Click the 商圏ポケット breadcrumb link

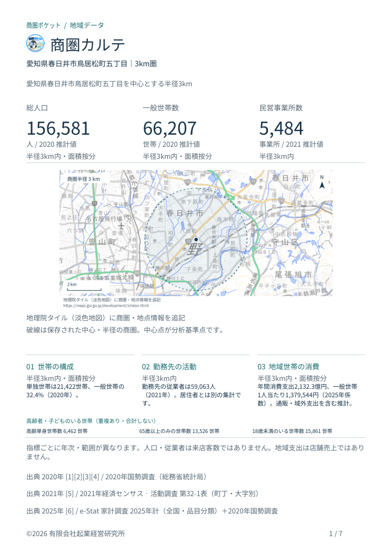pos(44,25)
